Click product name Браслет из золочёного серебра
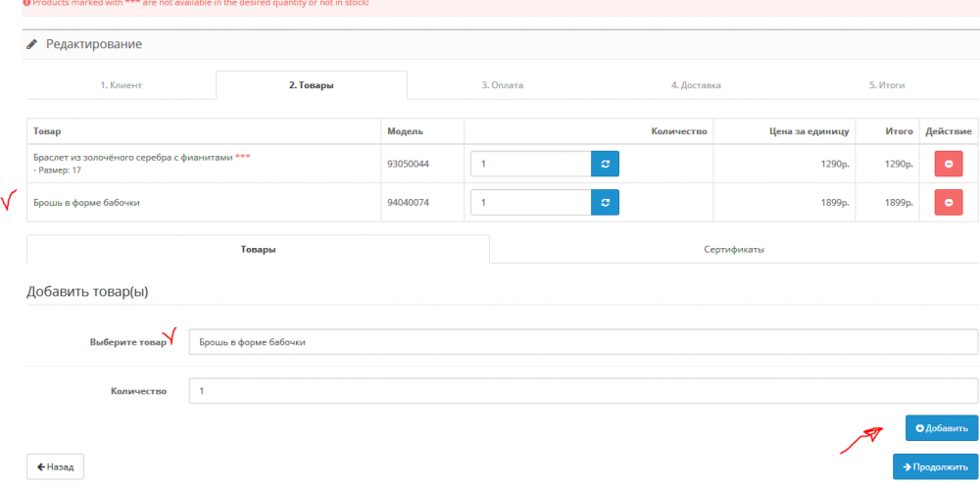 (x=133, y=157)
